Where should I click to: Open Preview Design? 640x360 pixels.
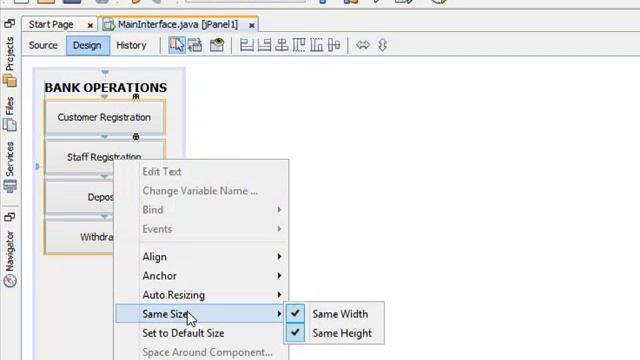pos(217,45)
